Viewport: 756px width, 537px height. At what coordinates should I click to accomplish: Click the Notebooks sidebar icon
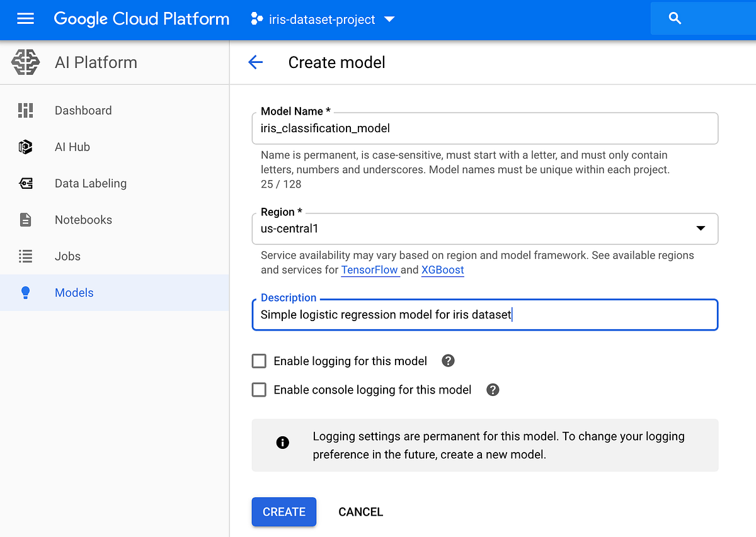click(25, 220)
